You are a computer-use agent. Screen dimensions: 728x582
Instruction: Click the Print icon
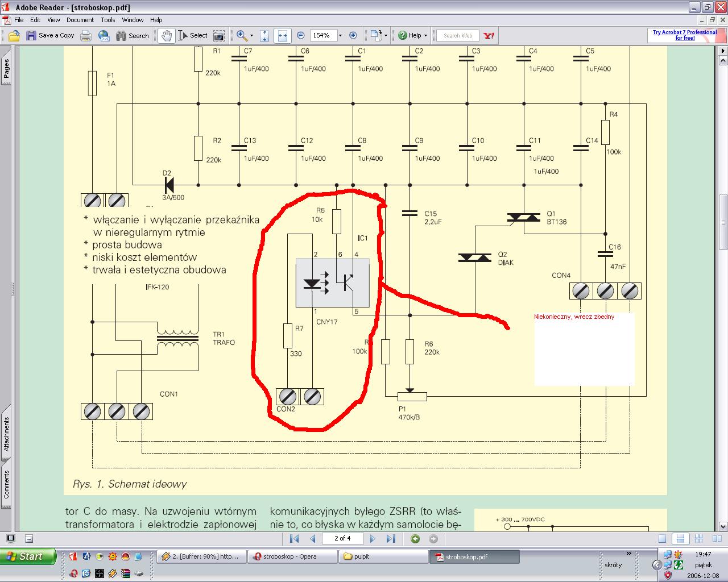click(86, 35)
